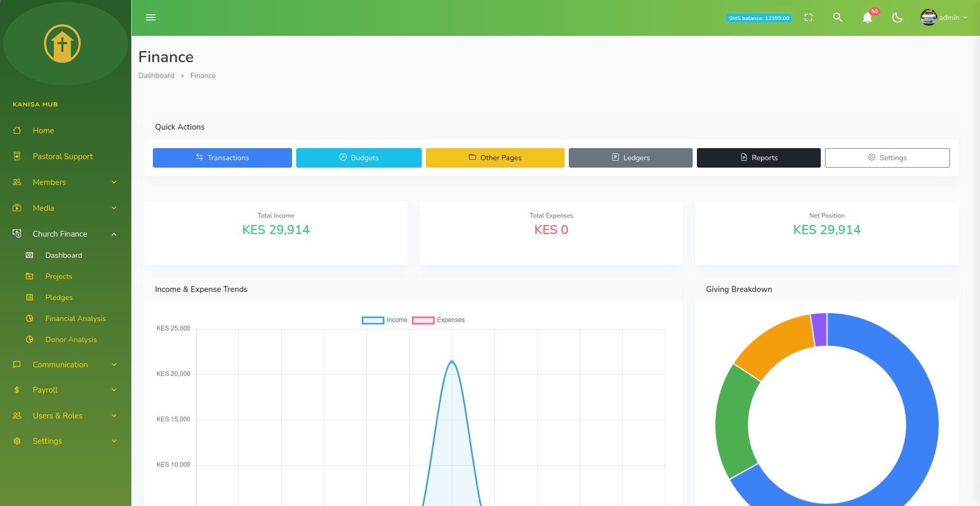Click the purple donut chart segment
This screenshot has width=980, height=506.
point(819,330)
